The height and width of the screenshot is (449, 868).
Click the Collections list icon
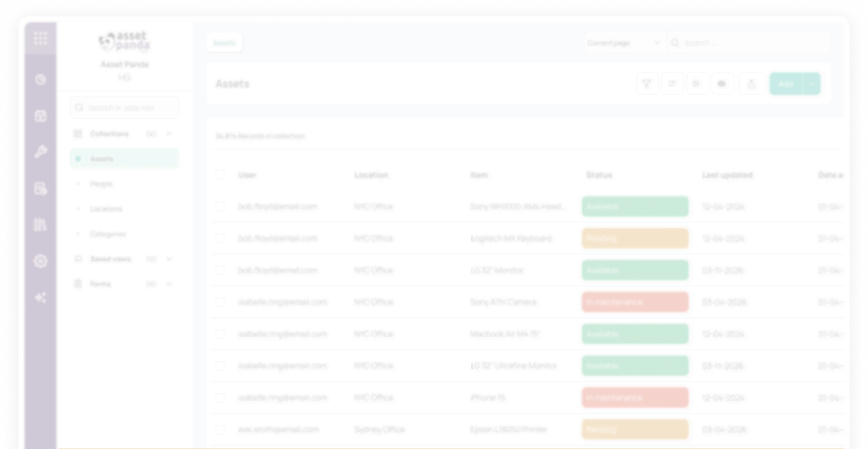click(x=78, y=134)
